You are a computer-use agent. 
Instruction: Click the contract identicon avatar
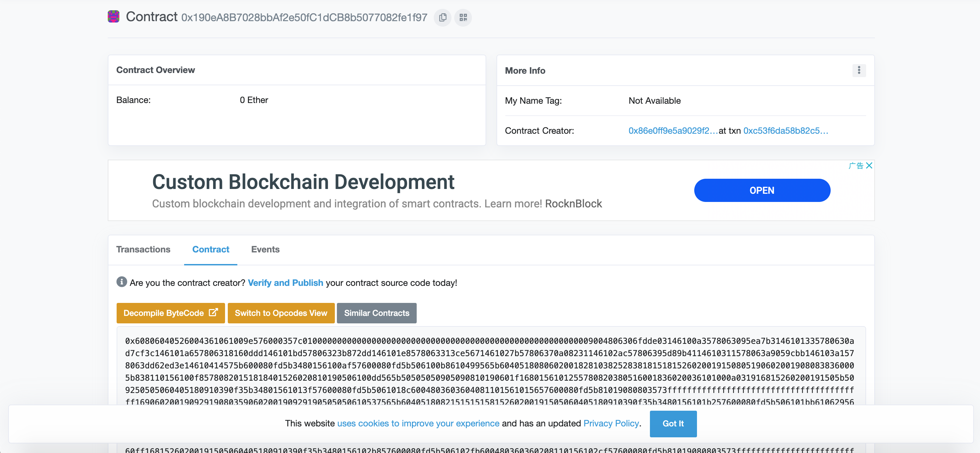tap(113, 17)
